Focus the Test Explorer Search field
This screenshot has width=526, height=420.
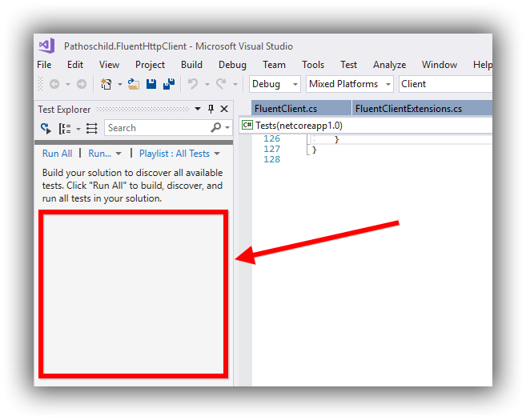coord(158,128)
